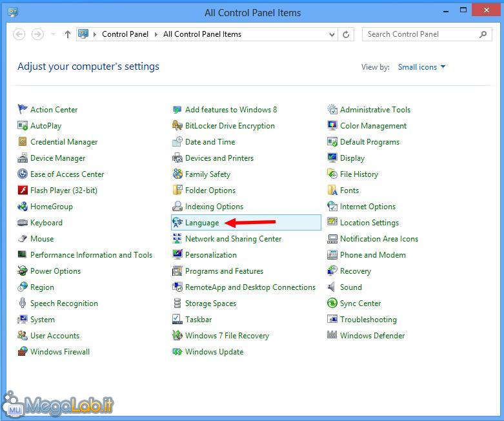504x421 pixels.
Task: Click the Forward navigation arrow
Action: 37,34
